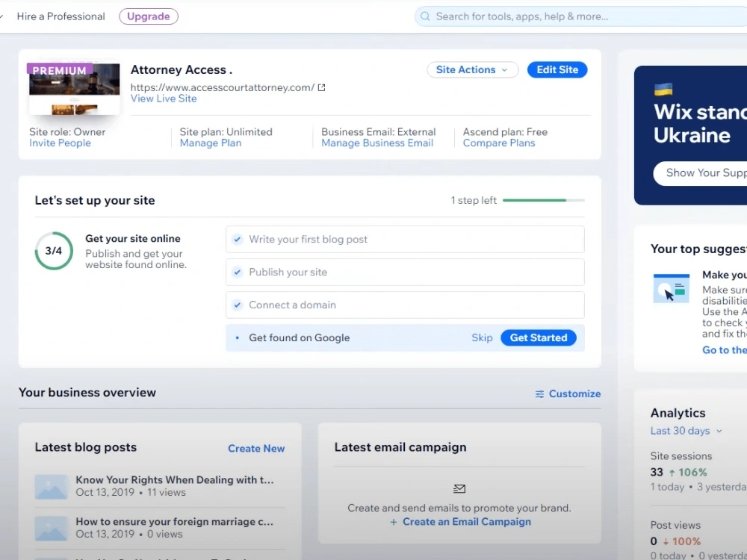The image size is (747, 560).
Task: Click Get Started button
Action: 539,337
